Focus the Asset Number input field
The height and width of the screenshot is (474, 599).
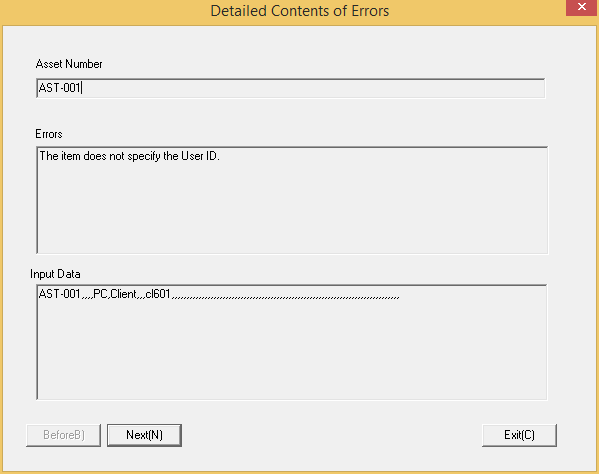[290, 88]
